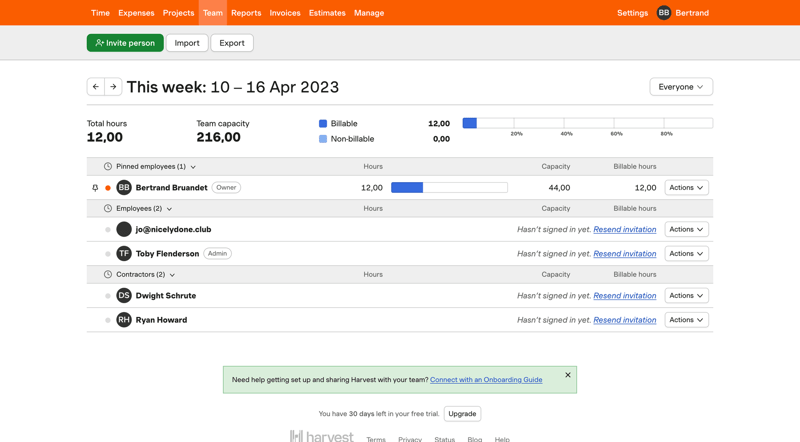The image size is (800, 442).
Task: Click clock icon in Employees header
Action: point(108,208)
